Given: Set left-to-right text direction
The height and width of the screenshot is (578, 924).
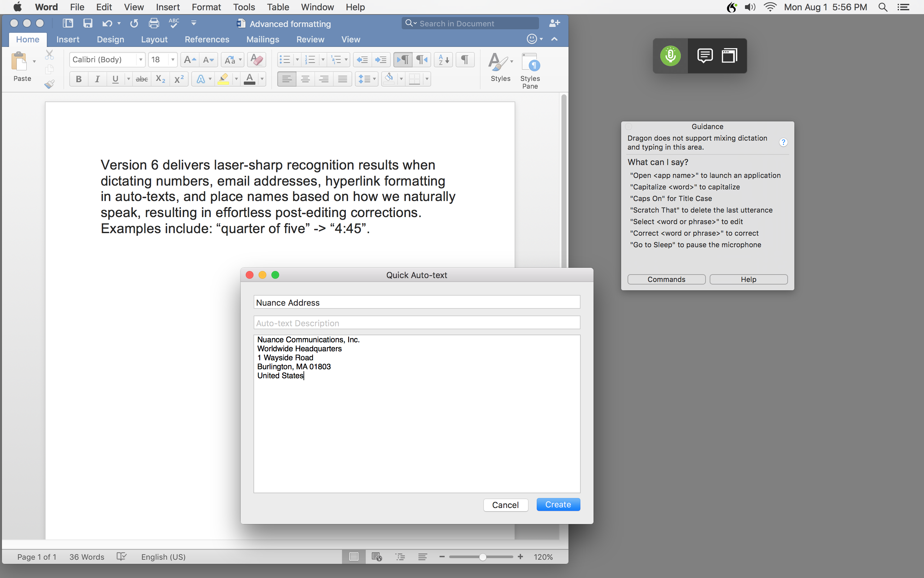Looking at the screenshot, I should coord(403,60).
